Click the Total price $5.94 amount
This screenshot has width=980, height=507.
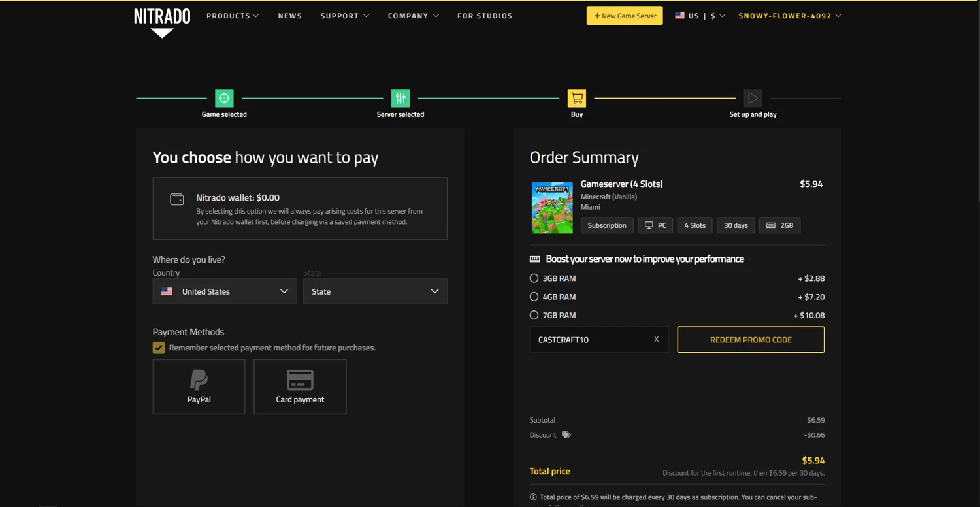813,461
